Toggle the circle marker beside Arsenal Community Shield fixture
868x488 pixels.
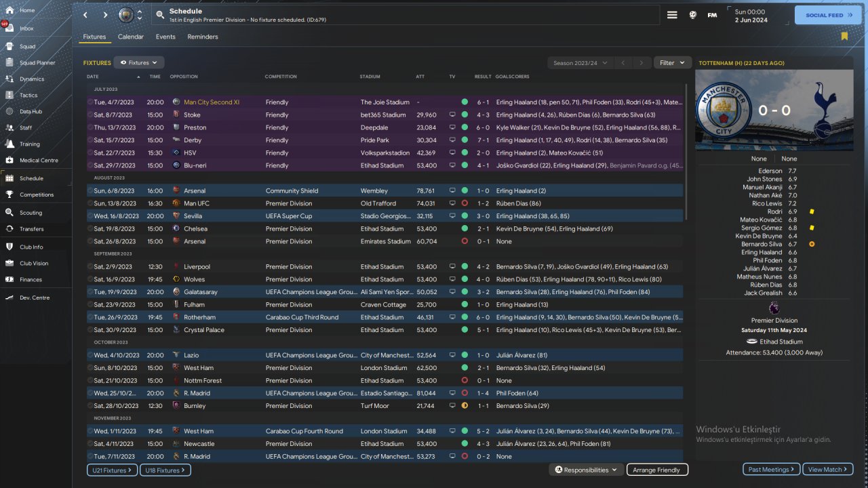point(90,191)
